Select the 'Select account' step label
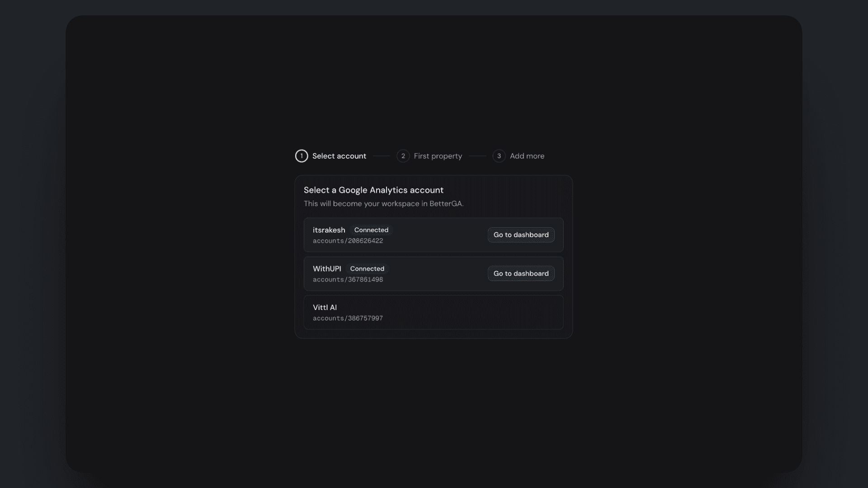 339,156
